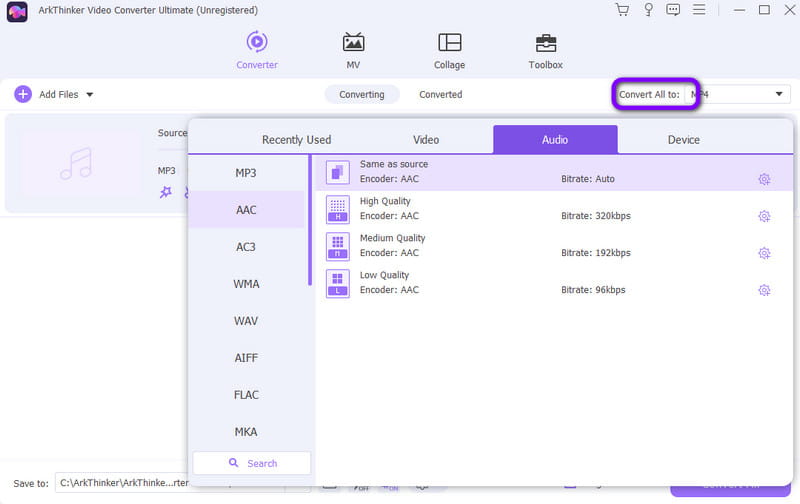Open settings gear for High Quality preset
800x504 pixels.
(x=764, y=216)
